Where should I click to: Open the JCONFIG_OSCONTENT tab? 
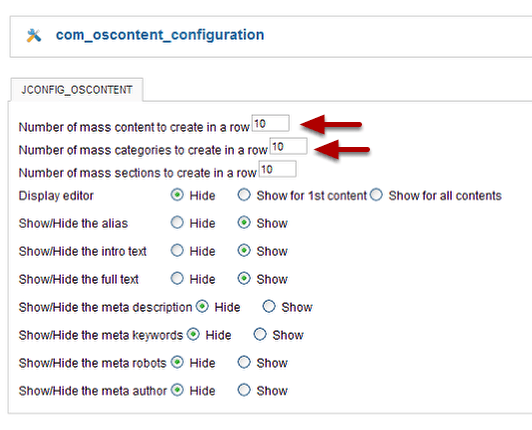[x=77, y=90]
